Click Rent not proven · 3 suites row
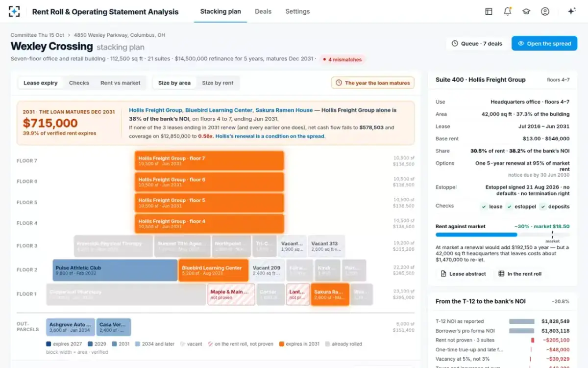Viewport: 588px width, 368px height. point(503,340)
